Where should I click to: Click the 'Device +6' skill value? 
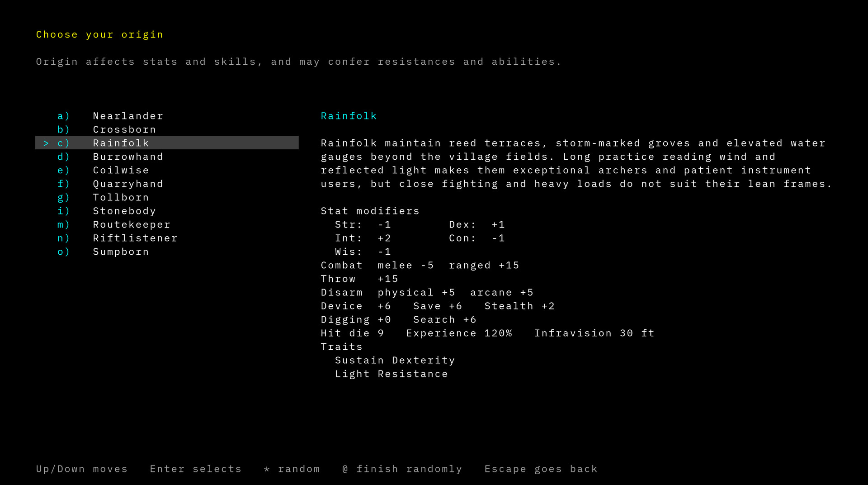(356, 306)
